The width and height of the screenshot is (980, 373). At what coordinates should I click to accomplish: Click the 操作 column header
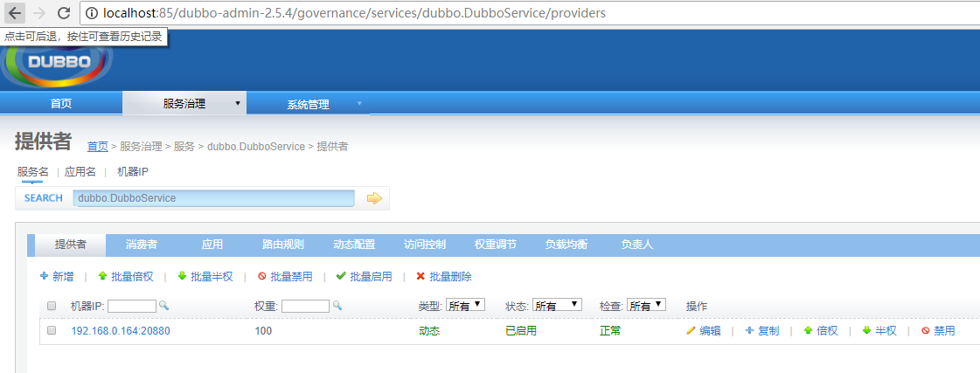point(696,306)
